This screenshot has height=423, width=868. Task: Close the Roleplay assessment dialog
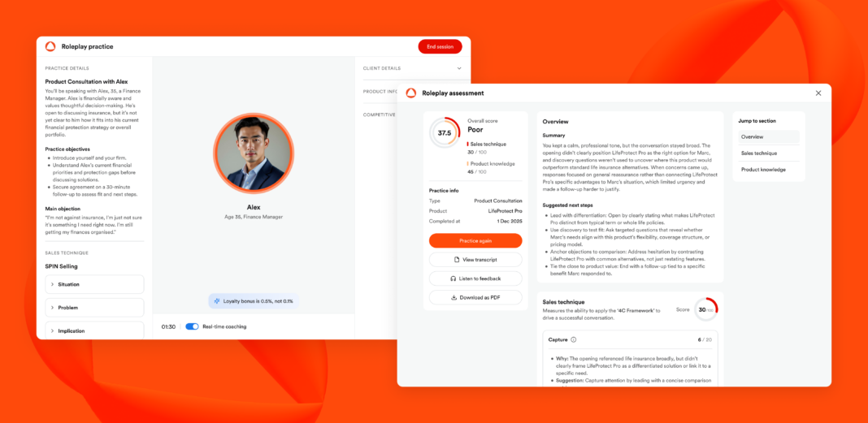click(818, 93)
